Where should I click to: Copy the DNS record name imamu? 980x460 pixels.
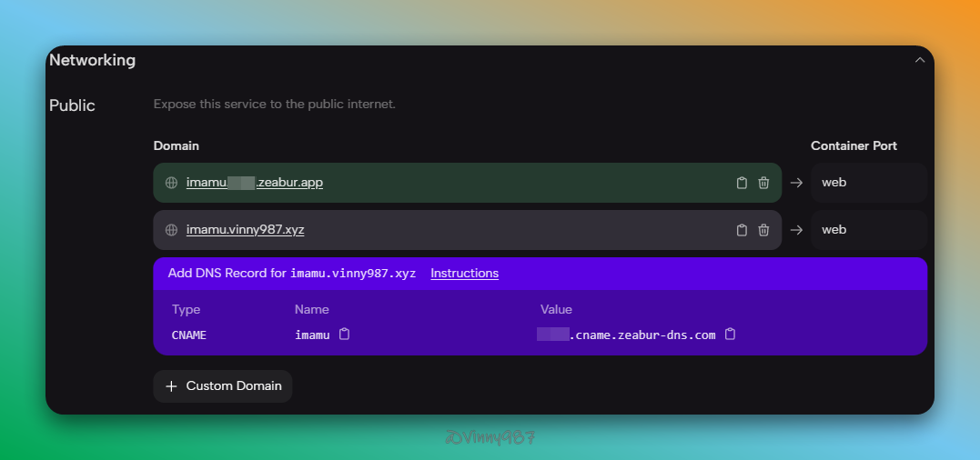pyautogui.click(x=344, y=335)
